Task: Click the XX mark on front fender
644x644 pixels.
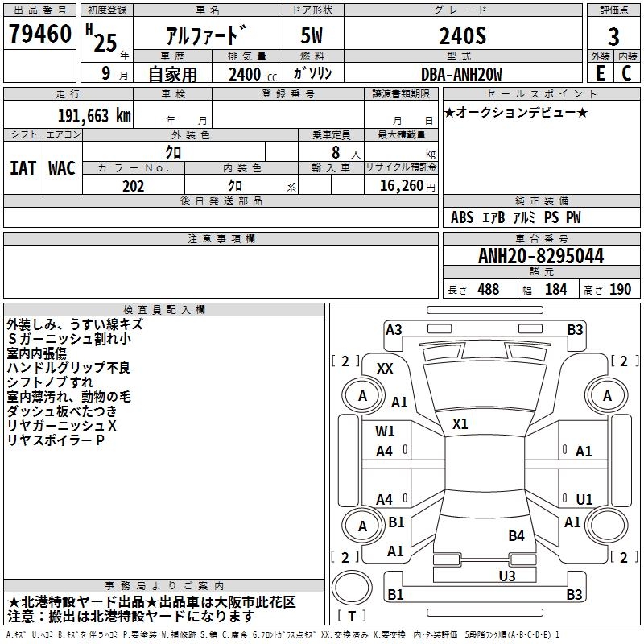Action: coord(385,369)
